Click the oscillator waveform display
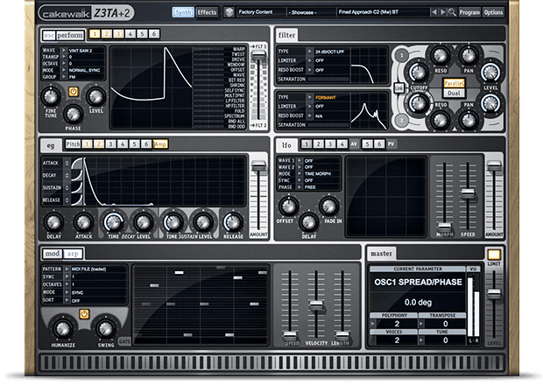The height and width of the screenshot is (392, 543). (151, 87)
